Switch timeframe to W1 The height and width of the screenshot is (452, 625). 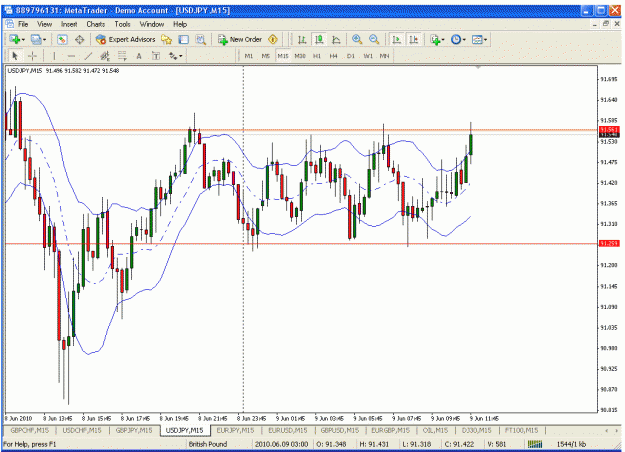coord(368,56)
